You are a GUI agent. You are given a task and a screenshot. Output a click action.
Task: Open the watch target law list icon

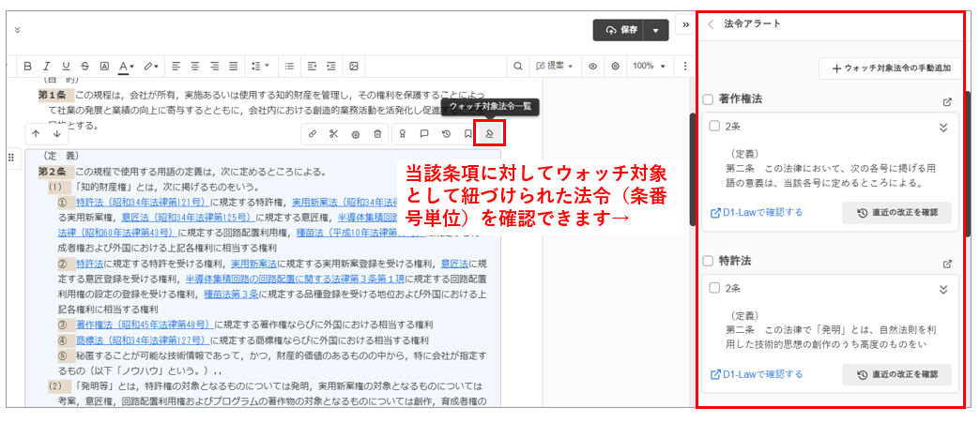[x=489, y=134]
